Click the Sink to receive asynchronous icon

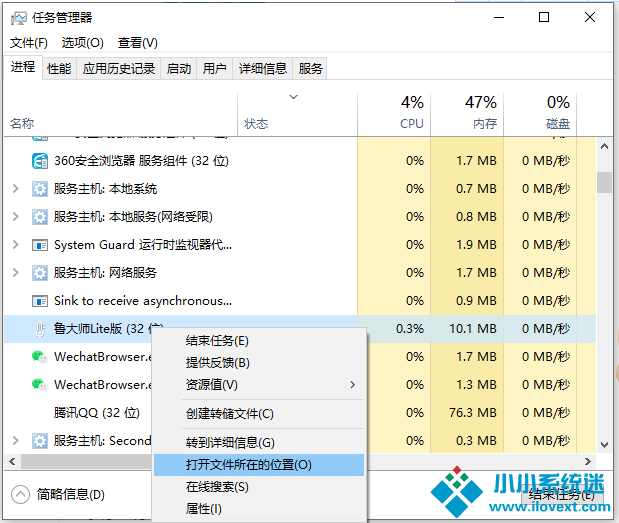coord(40,301)
